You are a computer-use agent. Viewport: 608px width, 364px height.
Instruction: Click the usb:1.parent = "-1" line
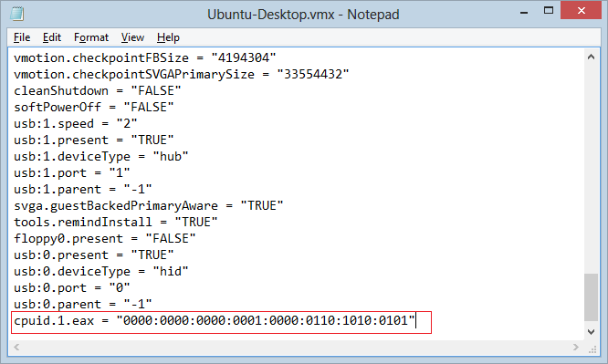82,189
